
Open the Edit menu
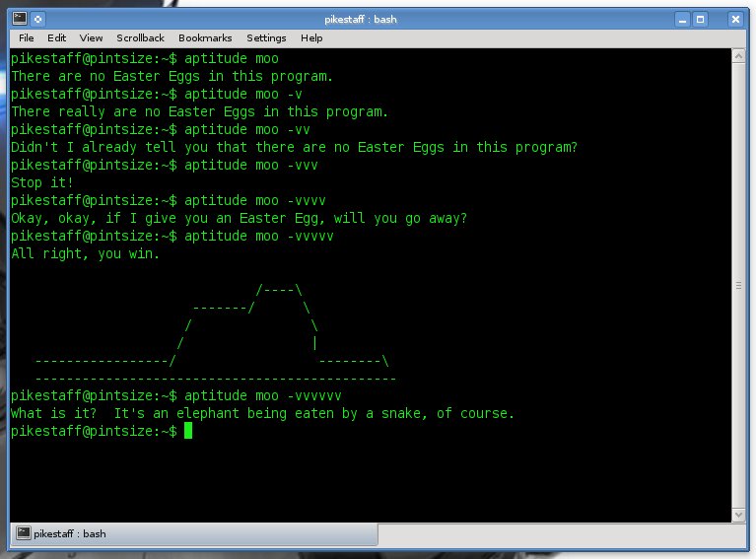click(56, 38)
